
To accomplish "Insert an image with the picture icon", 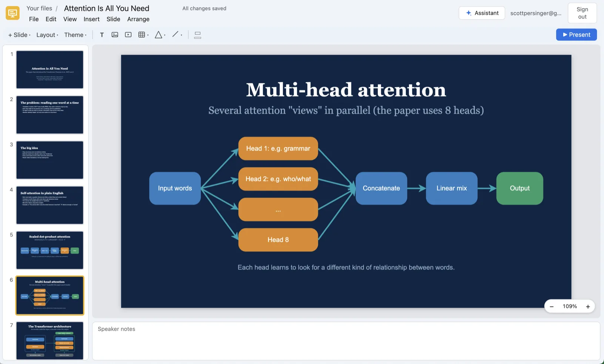I will 115,35.
